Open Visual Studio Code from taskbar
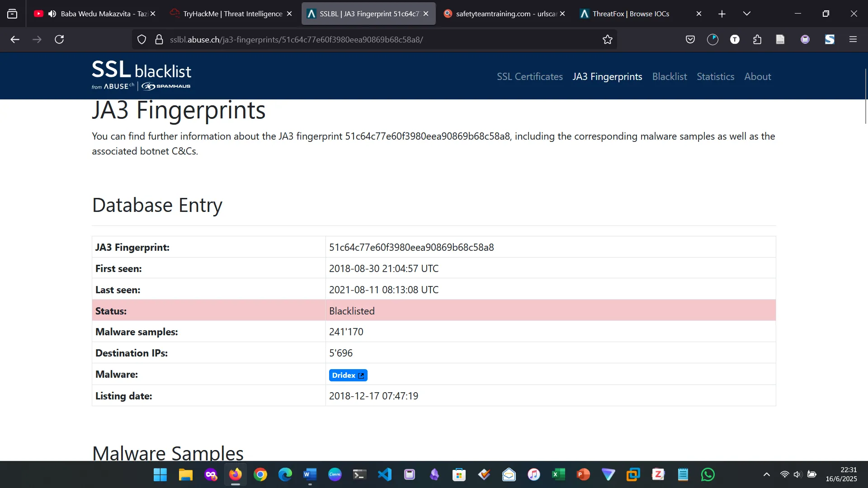The width and height of the screenshot is (868, 488). pos(384,474)
